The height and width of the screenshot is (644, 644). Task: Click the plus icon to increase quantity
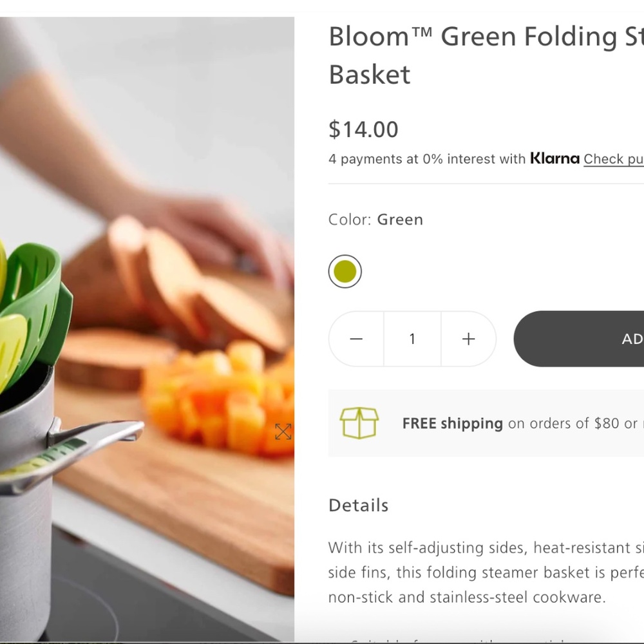pyautogui.click(x=468, y=339)
